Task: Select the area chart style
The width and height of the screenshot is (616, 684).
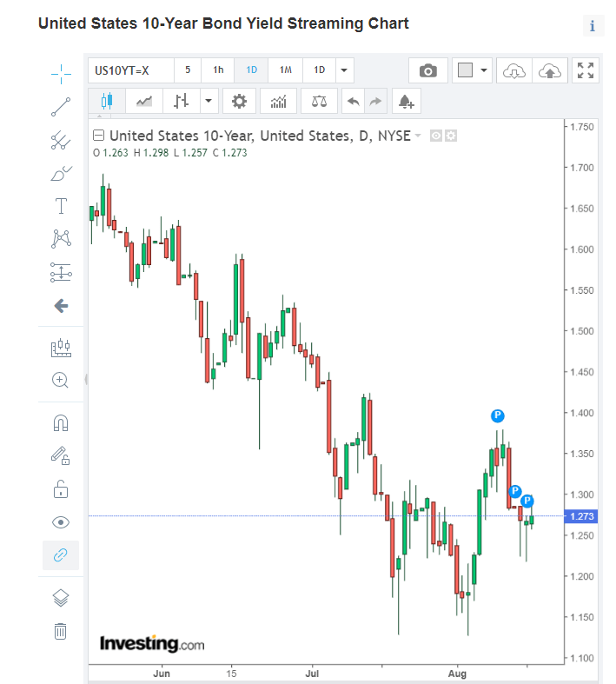Action: [144, 101]
